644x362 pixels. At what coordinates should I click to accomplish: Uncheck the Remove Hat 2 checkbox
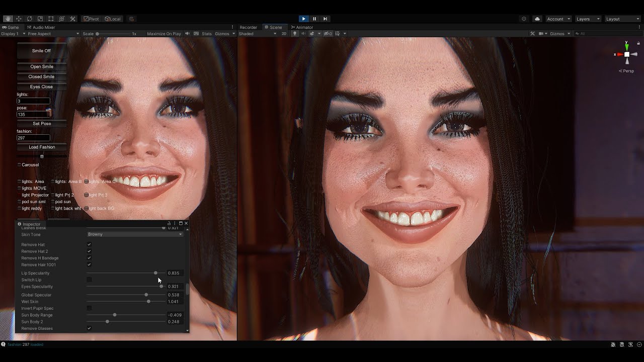89,251
